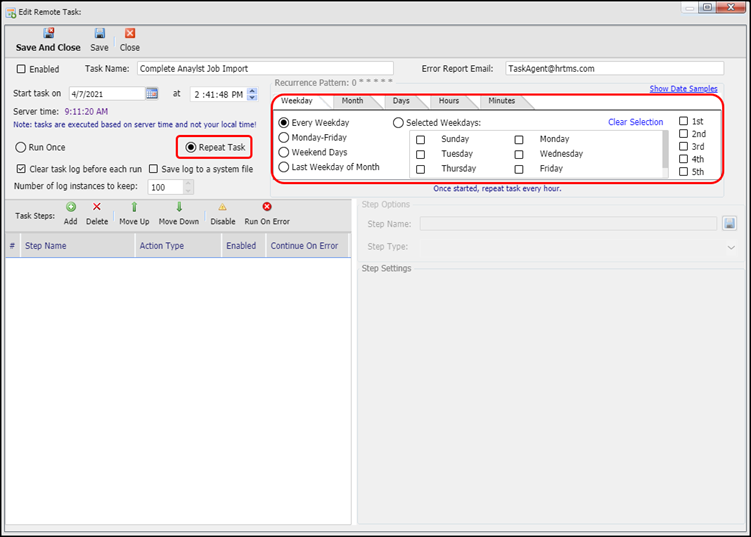
Task: Click the # column header
Action: coord(12,246)
